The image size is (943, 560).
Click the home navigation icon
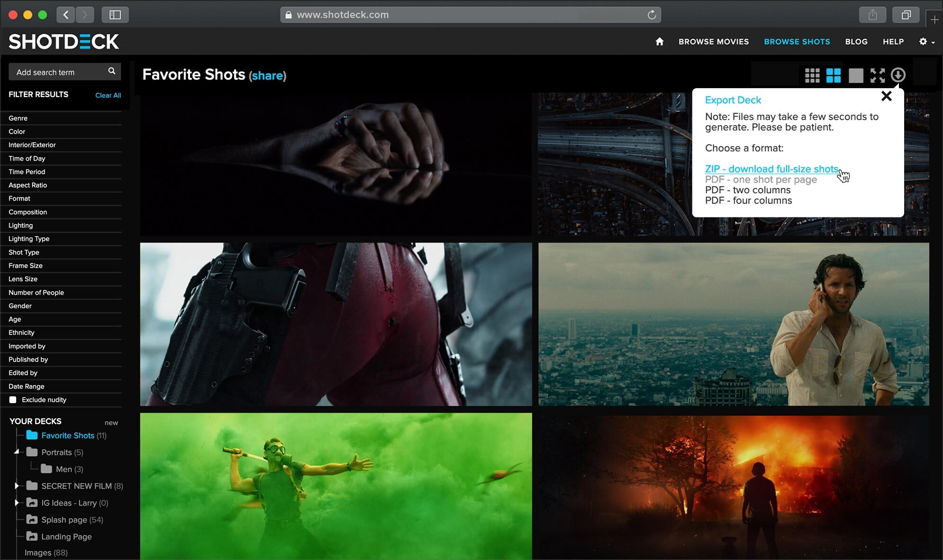(x=659, y=41)
